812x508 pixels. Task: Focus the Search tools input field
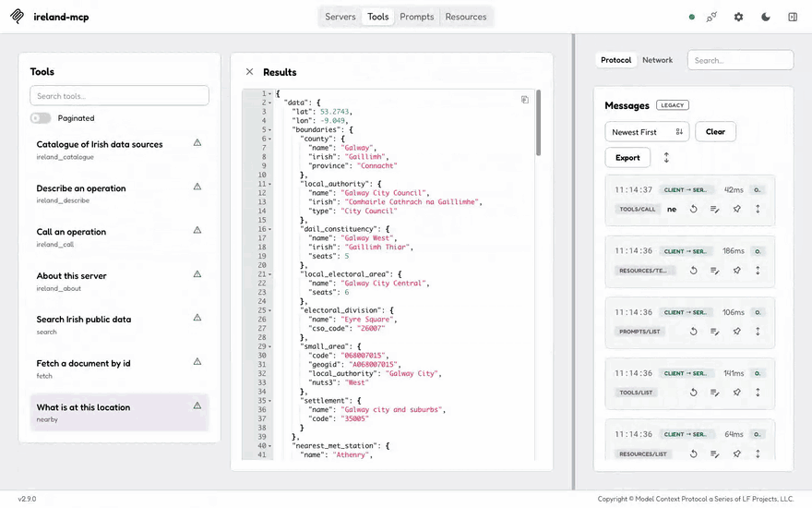(119, 96)
